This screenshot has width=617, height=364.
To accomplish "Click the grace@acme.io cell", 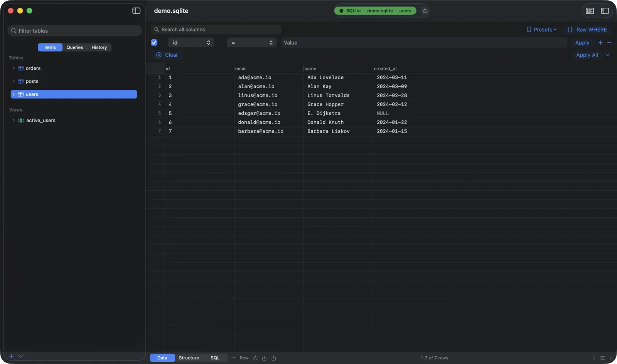I will [x=269, y=104].
